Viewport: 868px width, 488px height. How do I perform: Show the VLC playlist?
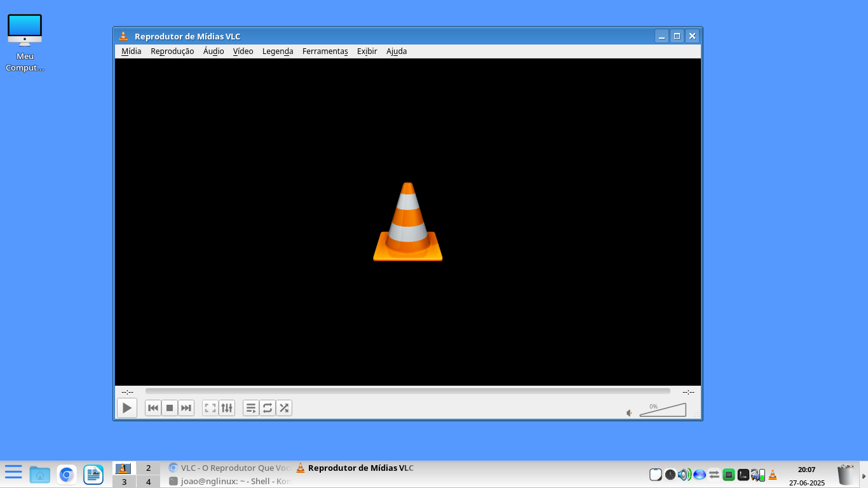pyautogui.click(x=251, y=408)
